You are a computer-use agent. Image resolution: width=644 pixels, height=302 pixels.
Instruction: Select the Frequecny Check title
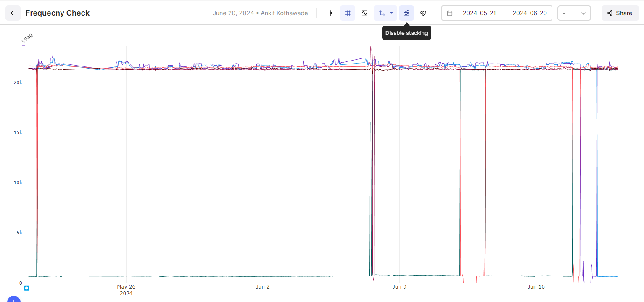[58, 13]
